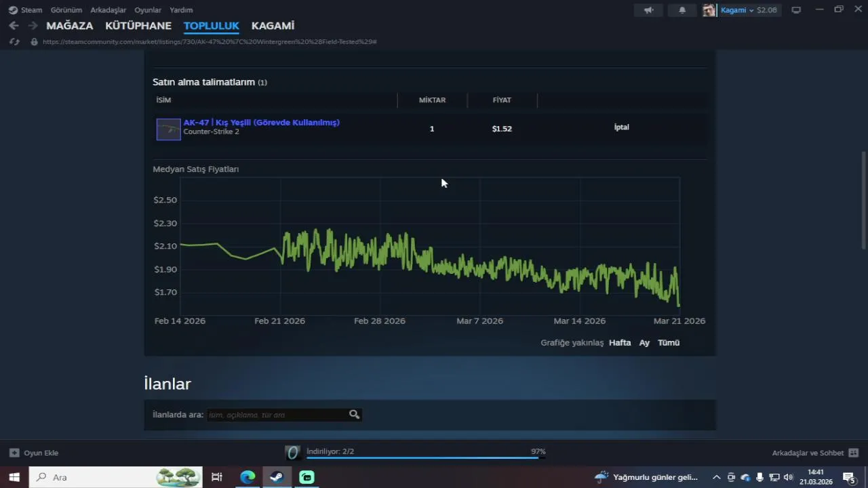Open Microsoft Edge from taskbar
Image resolution: width=868 pixels, height=488 pixels.
click(248, 477)
